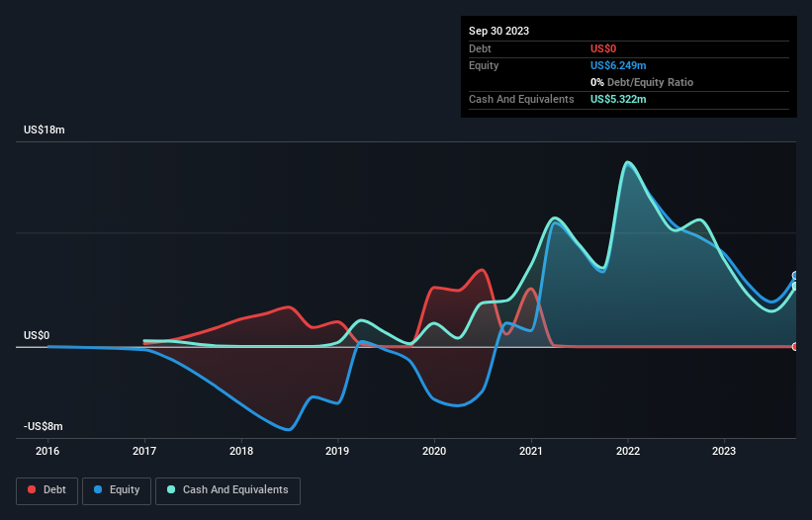Click the 2016 x-axis label
The height and width of the screenshot is (520, 812).
[x=47, y=451]
